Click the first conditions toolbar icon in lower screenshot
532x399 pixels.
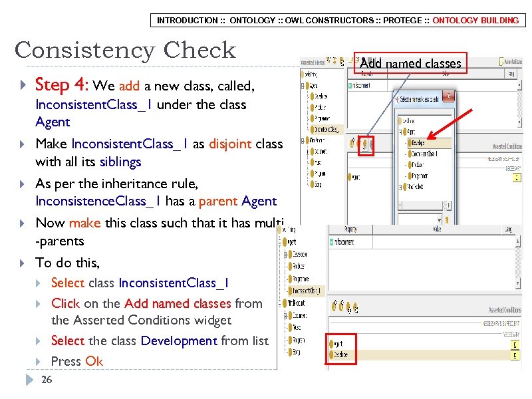[x=334, y=306]
